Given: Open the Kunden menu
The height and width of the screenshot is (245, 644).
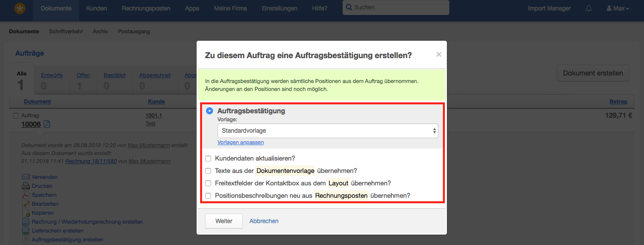Looking at the screenshot, I should [96, 8].
